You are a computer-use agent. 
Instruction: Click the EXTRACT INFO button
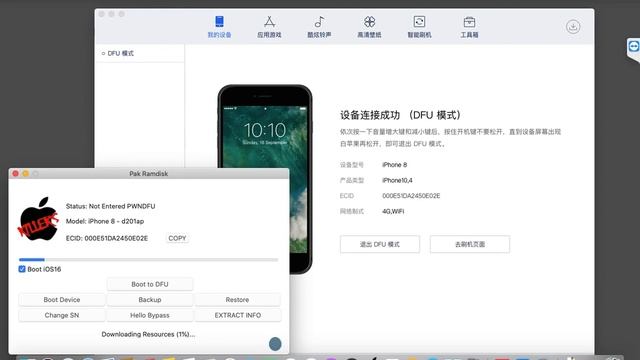(238, 315)
